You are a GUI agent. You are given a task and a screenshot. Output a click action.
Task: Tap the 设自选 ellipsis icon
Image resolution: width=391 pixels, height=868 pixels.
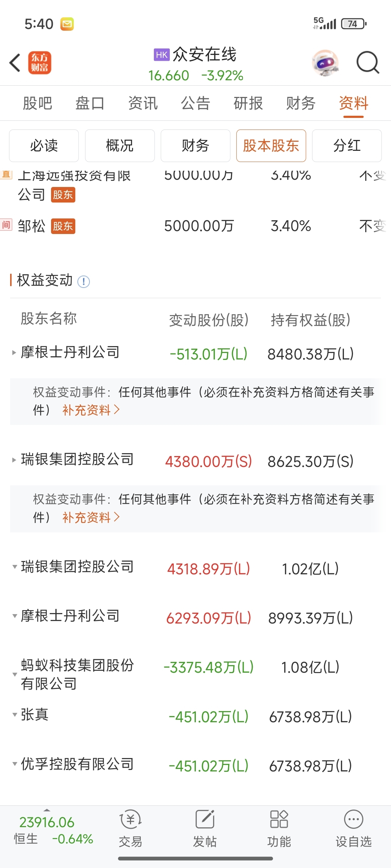click(354, 819)
